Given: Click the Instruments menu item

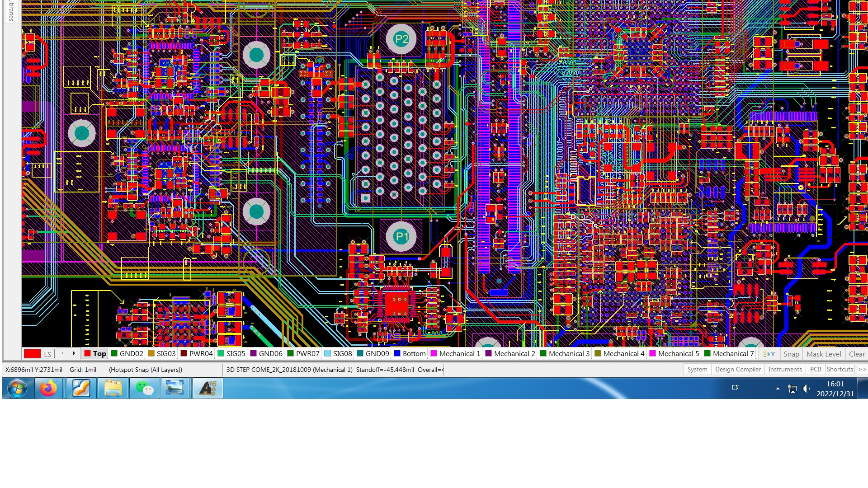Looking at the screenshot, I should coord(784,370).
